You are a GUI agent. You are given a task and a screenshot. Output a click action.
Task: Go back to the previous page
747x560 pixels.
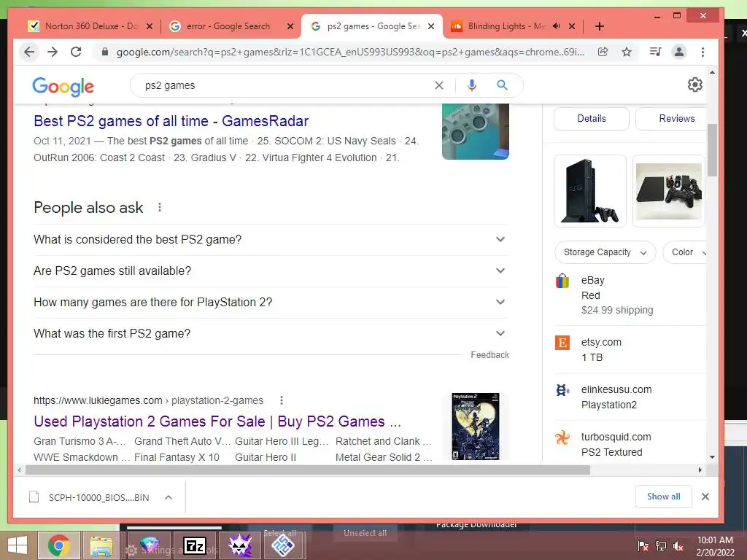[29, 52]
